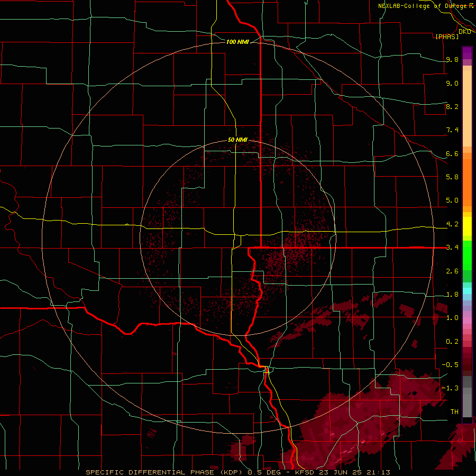Click the 8.2 scale value
This screenshot has height=476, width=476.
pyautogui.click(x=452, y=106)
